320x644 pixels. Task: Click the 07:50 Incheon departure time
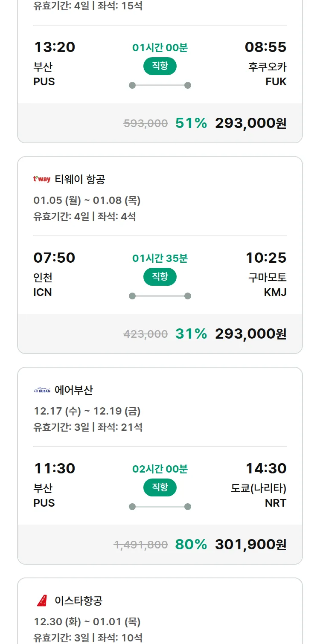54,258
